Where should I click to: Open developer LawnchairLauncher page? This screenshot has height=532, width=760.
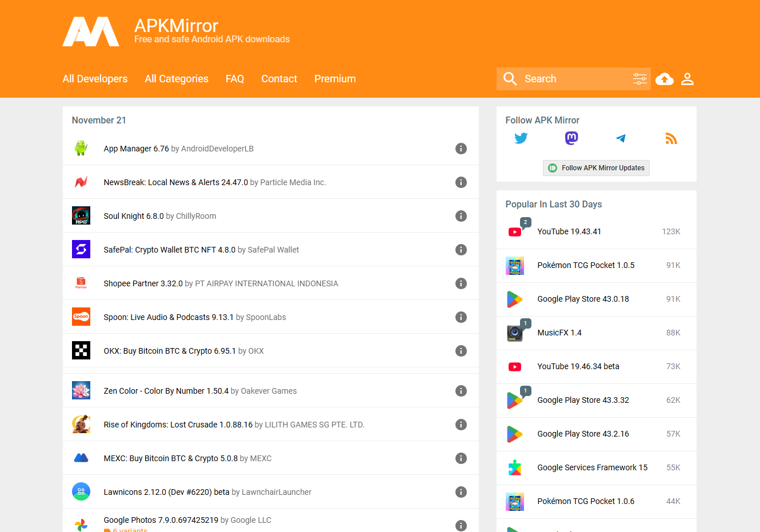point(277,492)
